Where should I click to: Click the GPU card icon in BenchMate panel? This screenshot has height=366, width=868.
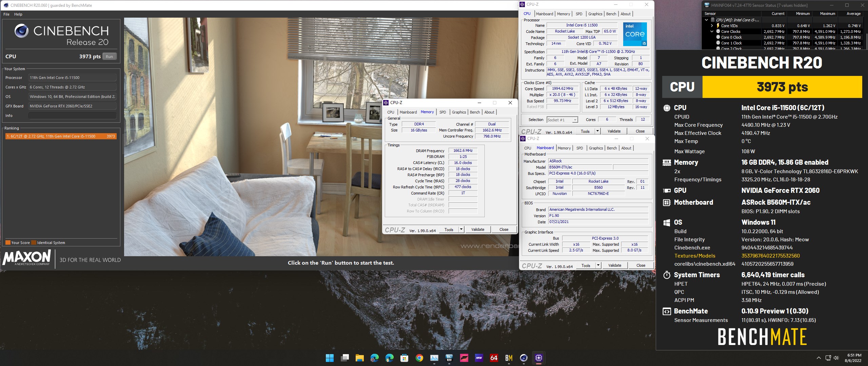tap(667, 191)
